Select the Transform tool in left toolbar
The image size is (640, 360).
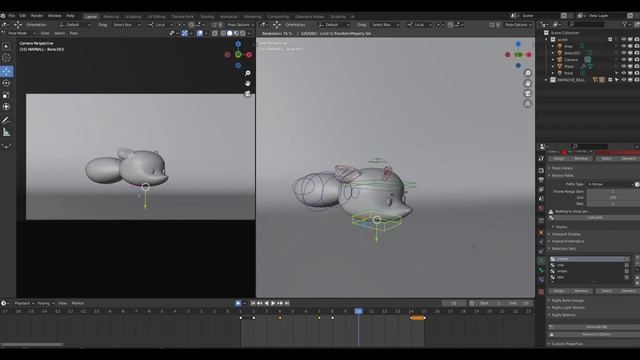6,107
